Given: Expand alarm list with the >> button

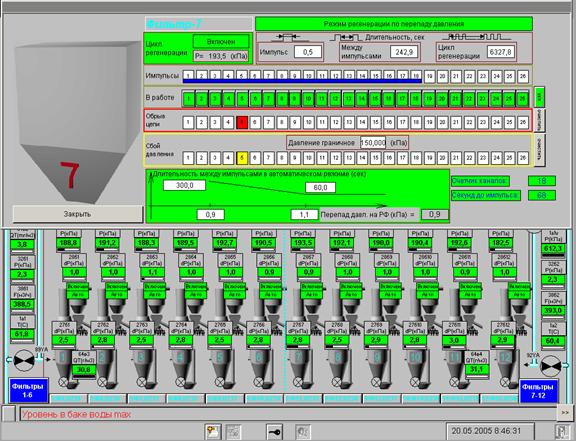Looking at the screenshot, I should click(x=564, y=413).
